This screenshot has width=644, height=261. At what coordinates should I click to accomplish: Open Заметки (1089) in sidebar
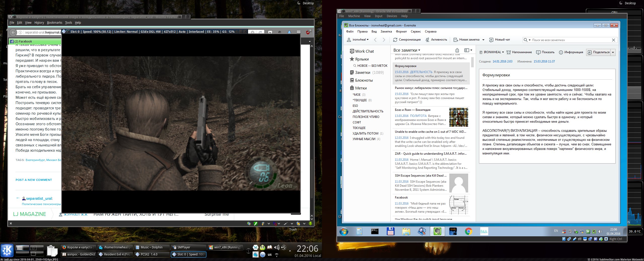pos(367,73)
